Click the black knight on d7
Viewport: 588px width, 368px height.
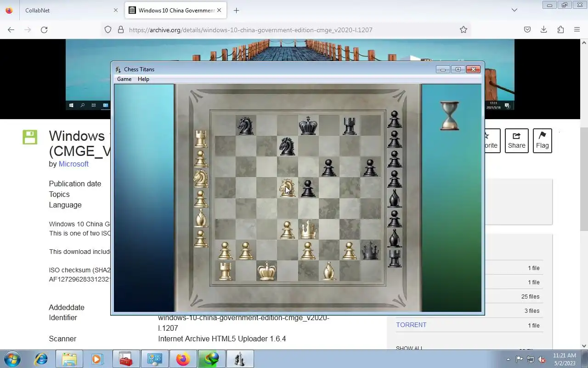tap(288, 146)
